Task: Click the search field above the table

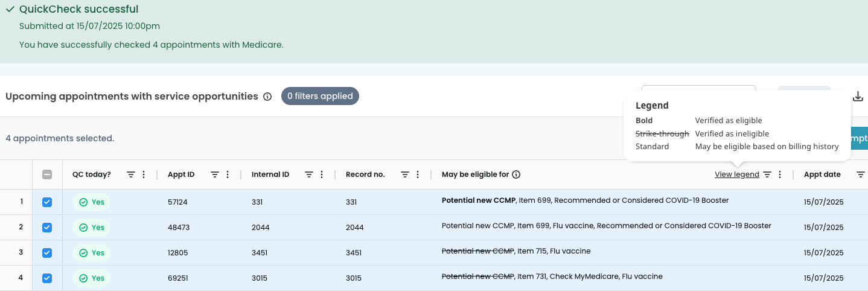Action: pos(698,88)
